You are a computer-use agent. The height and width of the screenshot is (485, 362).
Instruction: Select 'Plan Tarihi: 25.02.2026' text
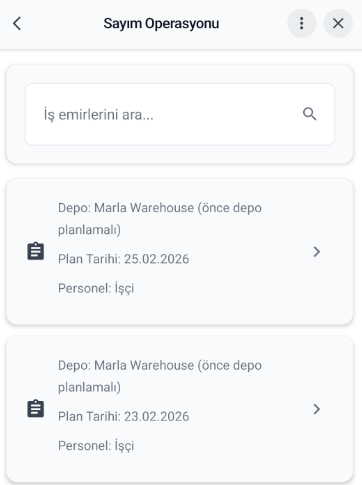coord(123,259)
